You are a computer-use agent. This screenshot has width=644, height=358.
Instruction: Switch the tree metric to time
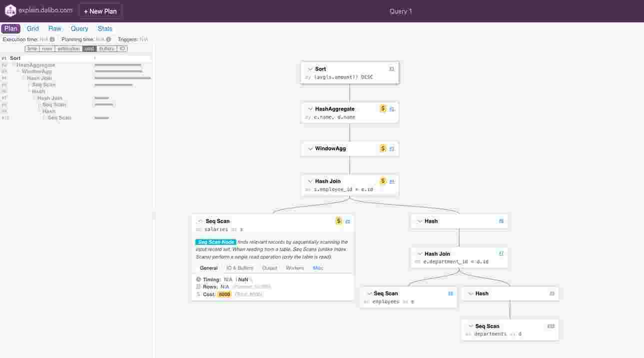32,49
